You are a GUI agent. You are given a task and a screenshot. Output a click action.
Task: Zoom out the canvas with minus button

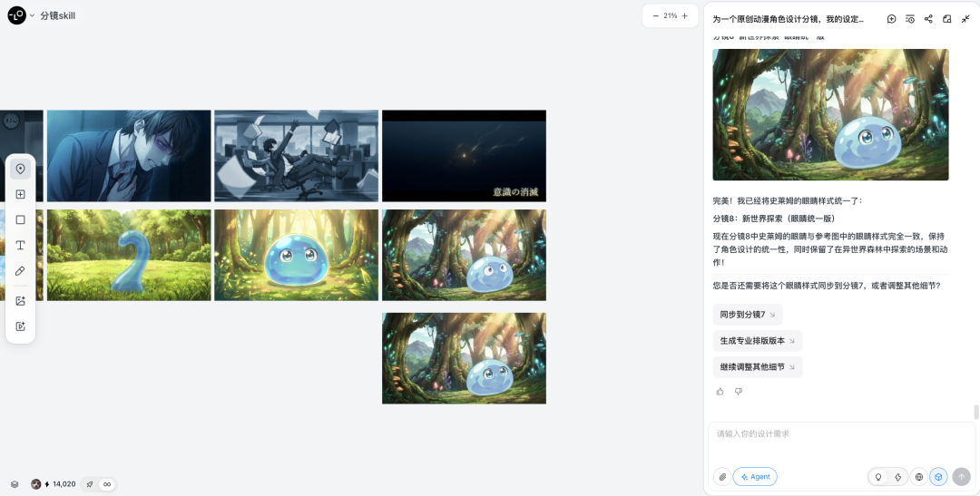[656, 16]
